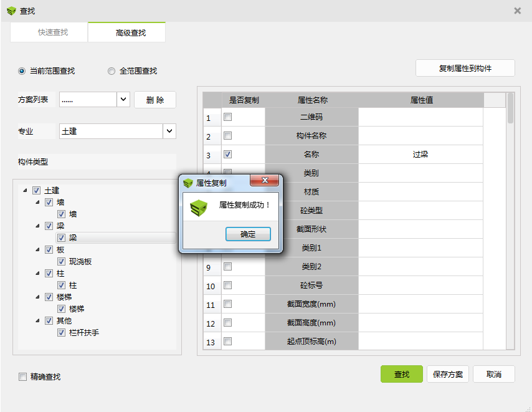This screenshot has width=532, height=412.
Task: Toggle the child 墙 checkbox
Action: (x=61, y=214)
